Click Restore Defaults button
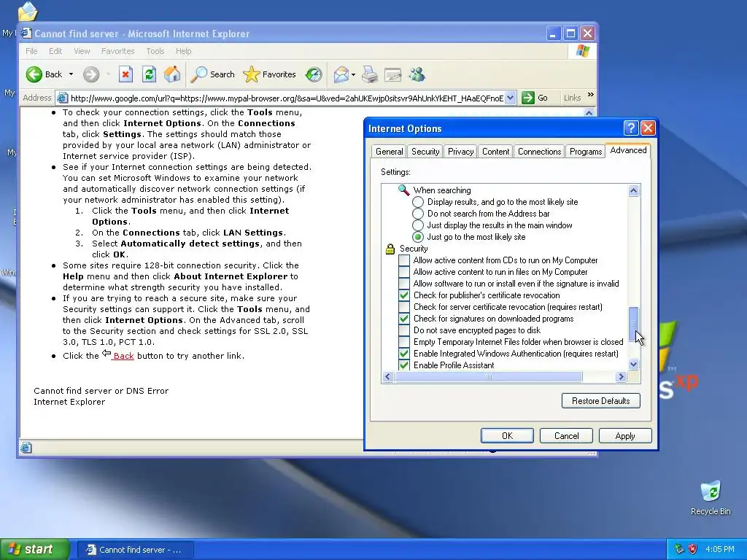 pos(601,401)
